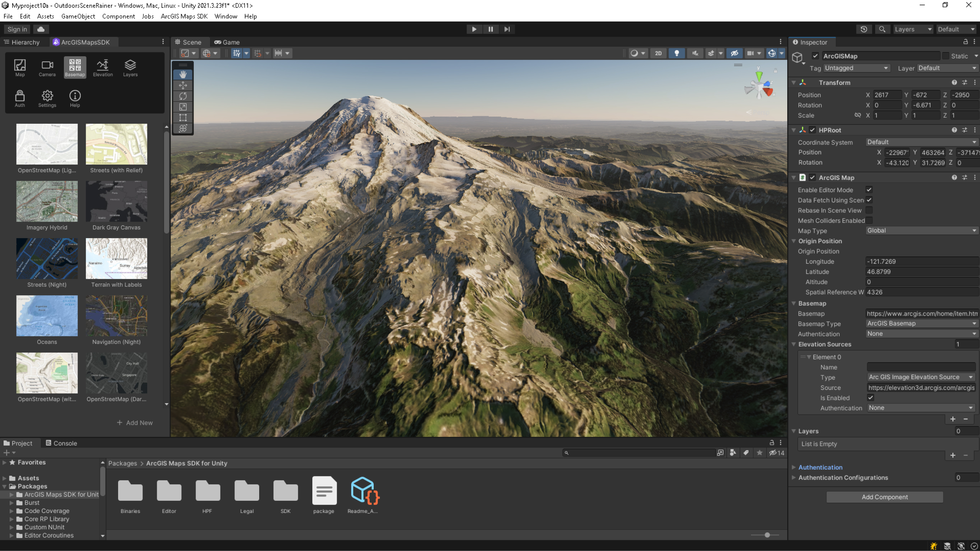
Task: Expand the Authentication Configurations section
Action: pyautogui.click(x=794, y=477)
